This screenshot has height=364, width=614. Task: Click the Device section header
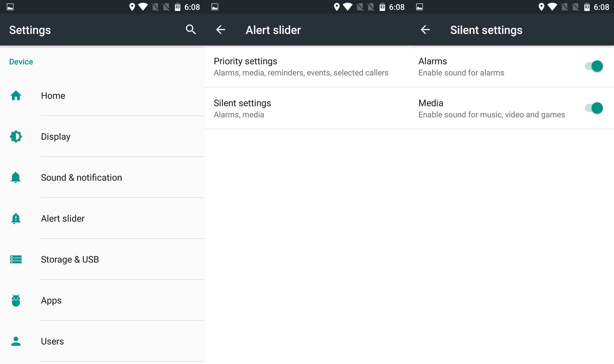(21, 62)
